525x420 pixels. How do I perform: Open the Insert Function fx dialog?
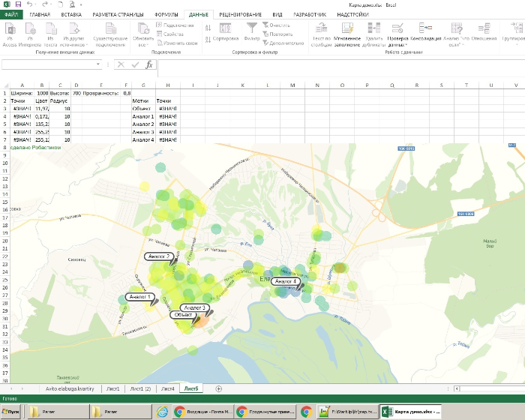pos(149,64)
